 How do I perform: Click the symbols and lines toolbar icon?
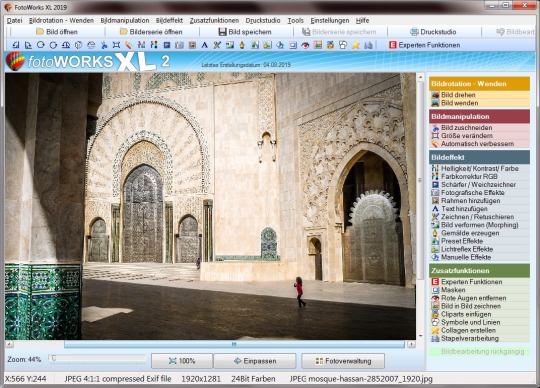[x=343, y=45]
